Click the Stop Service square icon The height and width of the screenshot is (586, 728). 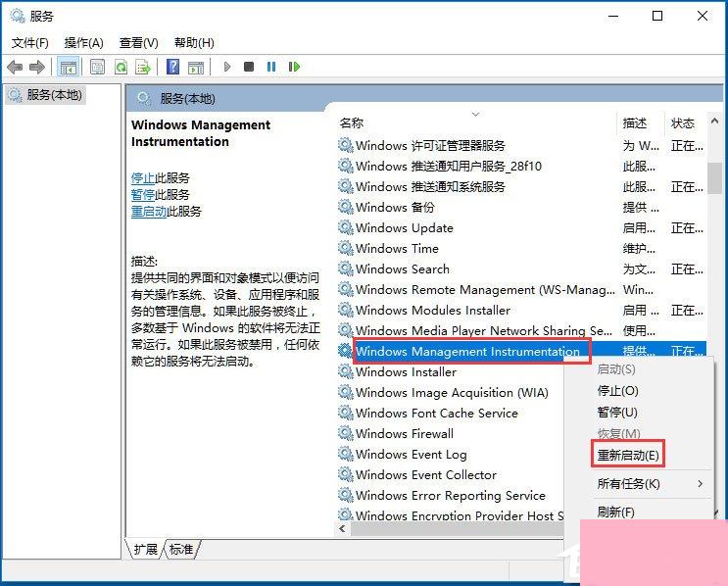click(249, 67)
